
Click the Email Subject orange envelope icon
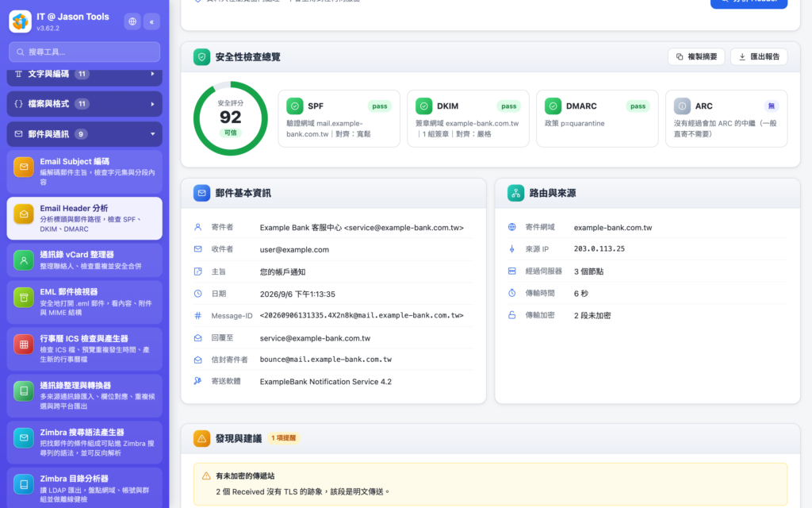[24, 167]
